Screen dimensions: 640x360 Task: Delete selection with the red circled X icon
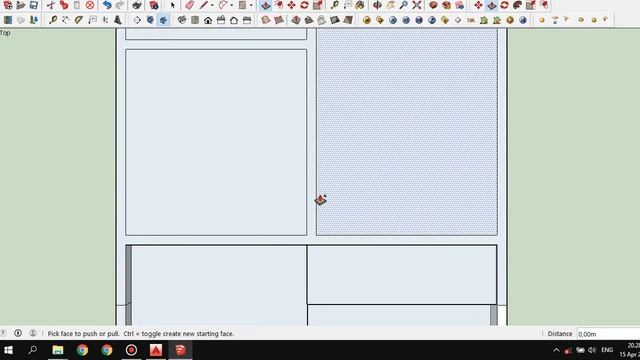click(x=90, y=5)
